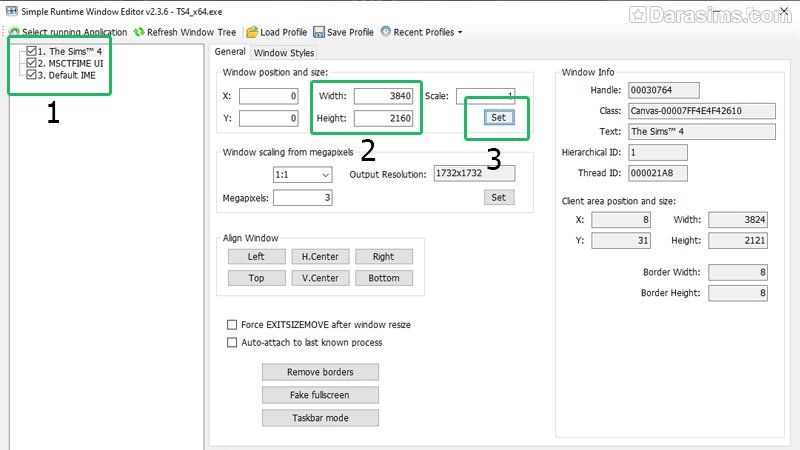Screen dimensions: 800x450
Task: Click the Top align button
Action: click(x=257, y=278)
